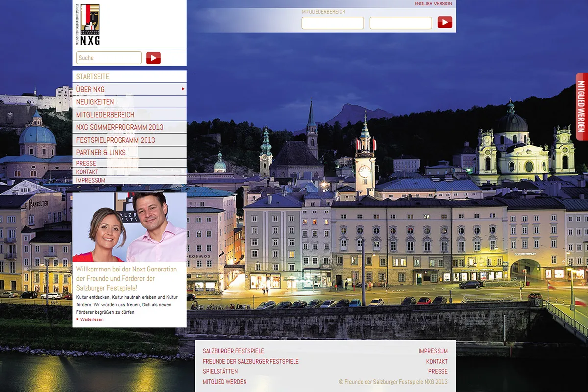Submit member login with red arrow button
Viewport: 588px width, 392px height.
(x=445, y=23)
